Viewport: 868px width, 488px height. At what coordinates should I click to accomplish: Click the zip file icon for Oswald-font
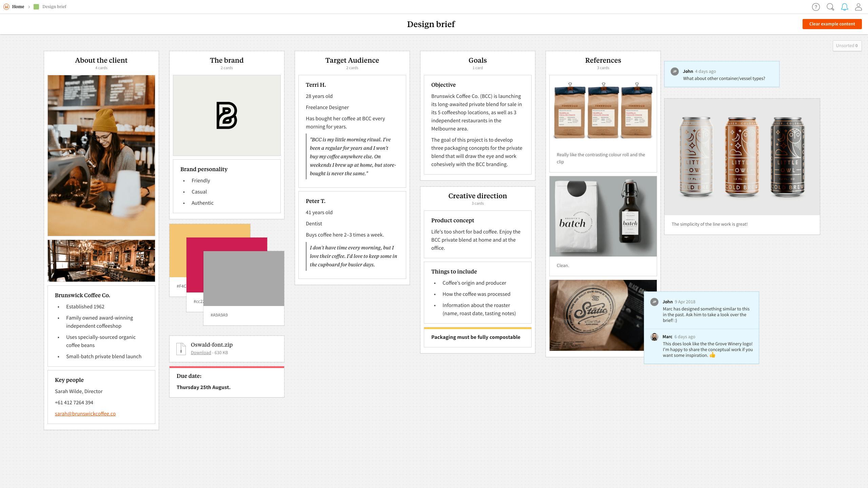[x=181, y=349]
